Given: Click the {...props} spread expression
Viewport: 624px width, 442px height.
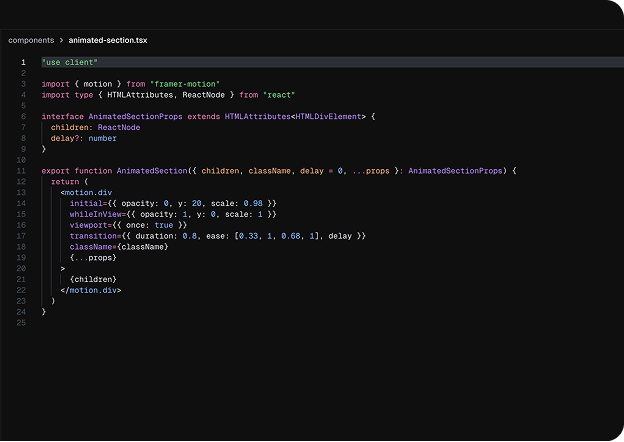Looking at the screenshot, I should click(x=92, y=258).
